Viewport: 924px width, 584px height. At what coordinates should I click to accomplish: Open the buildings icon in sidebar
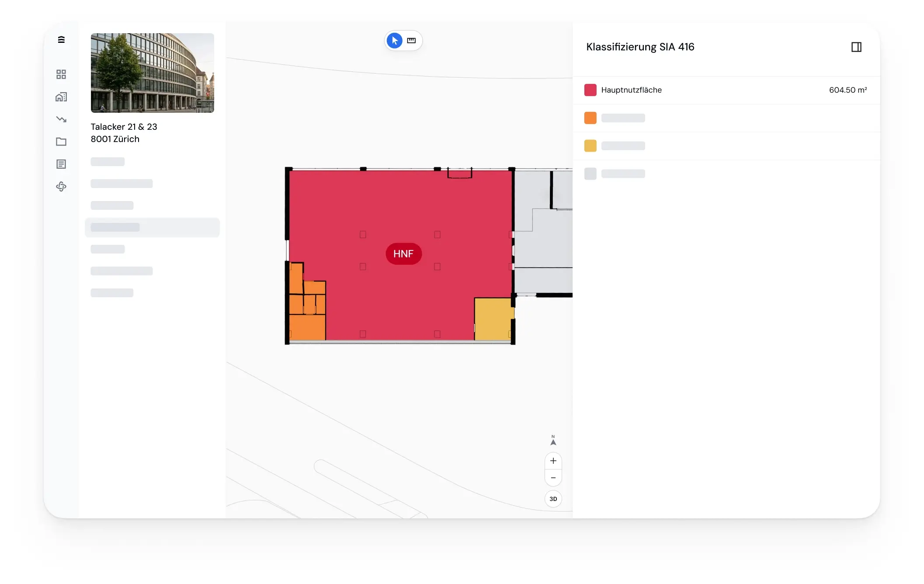tap(61, 97)
